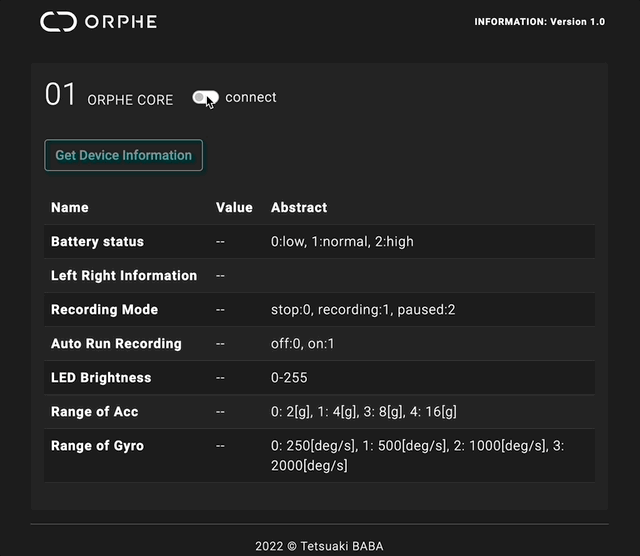Click the Auto Run Recording value '--'

coord(220,344)
